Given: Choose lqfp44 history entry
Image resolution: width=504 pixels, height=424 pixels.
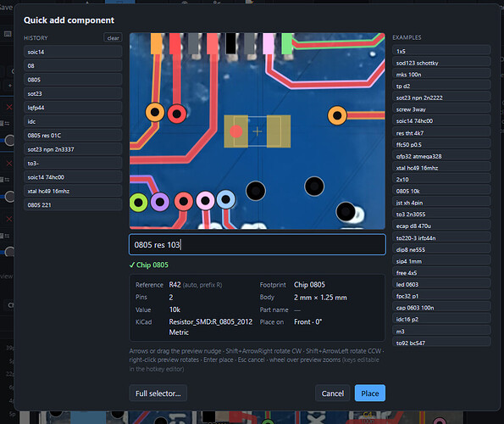Looking at the screenshot, I should (x=73, y=108).
